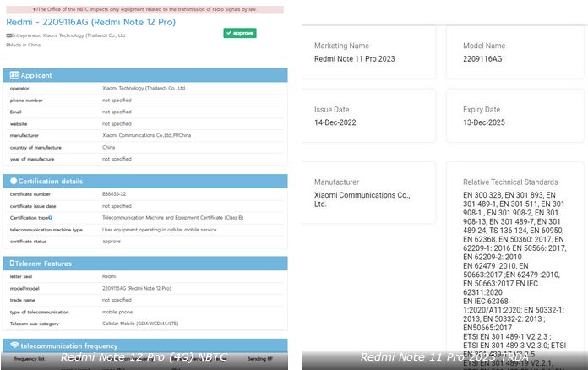The height and width of the screenshot is (370, 588).
Task: Click the Relative Technical Standards label
Action: click(510, 182)
